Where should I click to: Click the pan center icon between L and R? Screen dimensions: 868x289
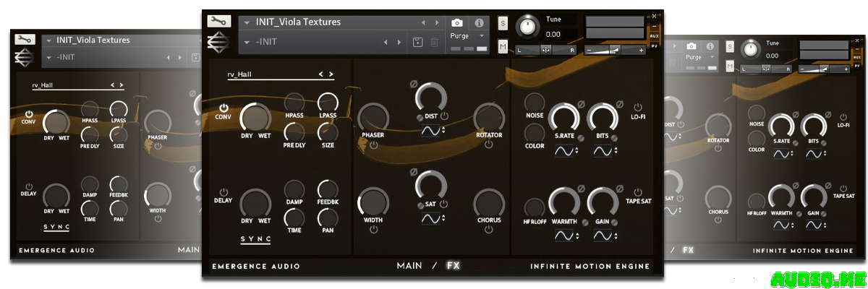546,50
